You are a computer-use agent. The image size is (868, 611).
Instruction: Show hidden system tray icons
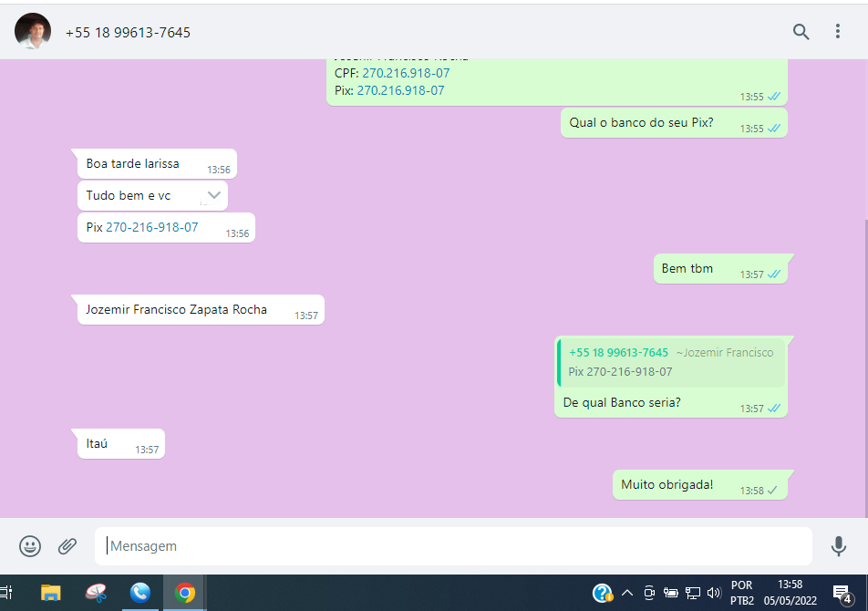627,593
